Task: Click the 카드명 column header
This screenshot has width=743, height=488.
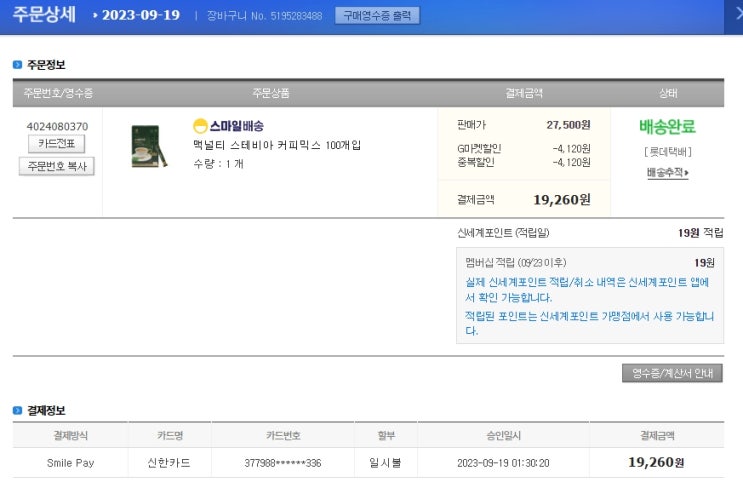Action: 170,435
